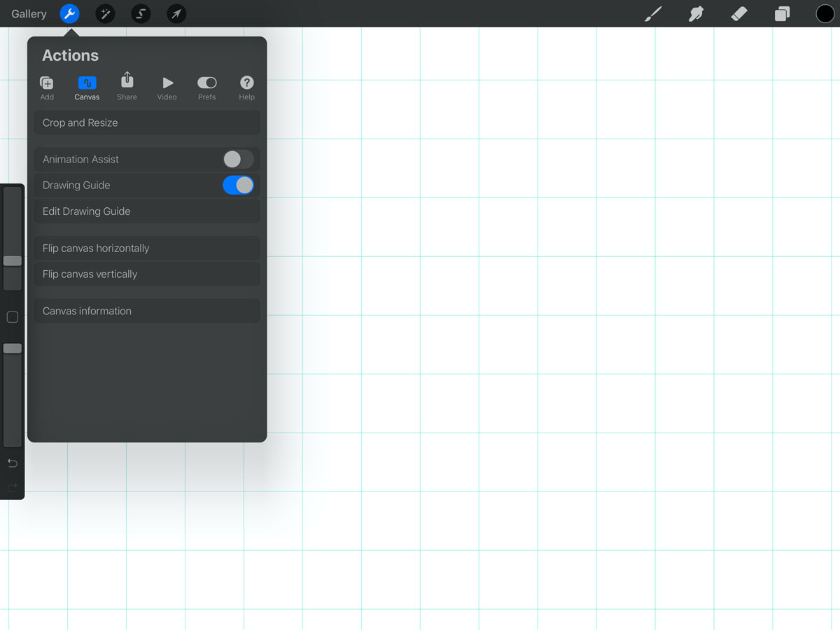Image resolution: width=840 pixels, height=630 pixels.
Task: Flip the canvas horizontally
Action: (x=146, y=248)
